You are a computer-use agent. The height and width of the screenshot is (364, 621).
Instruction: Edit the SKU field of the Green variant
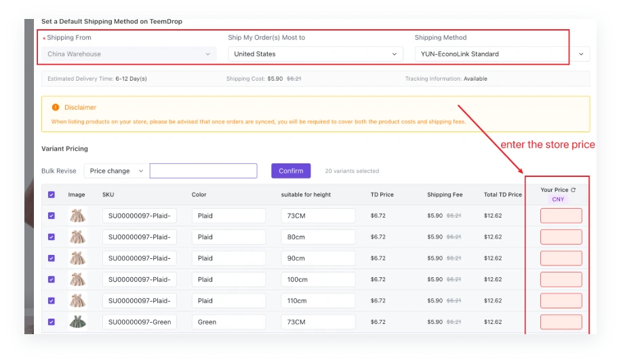140,322
